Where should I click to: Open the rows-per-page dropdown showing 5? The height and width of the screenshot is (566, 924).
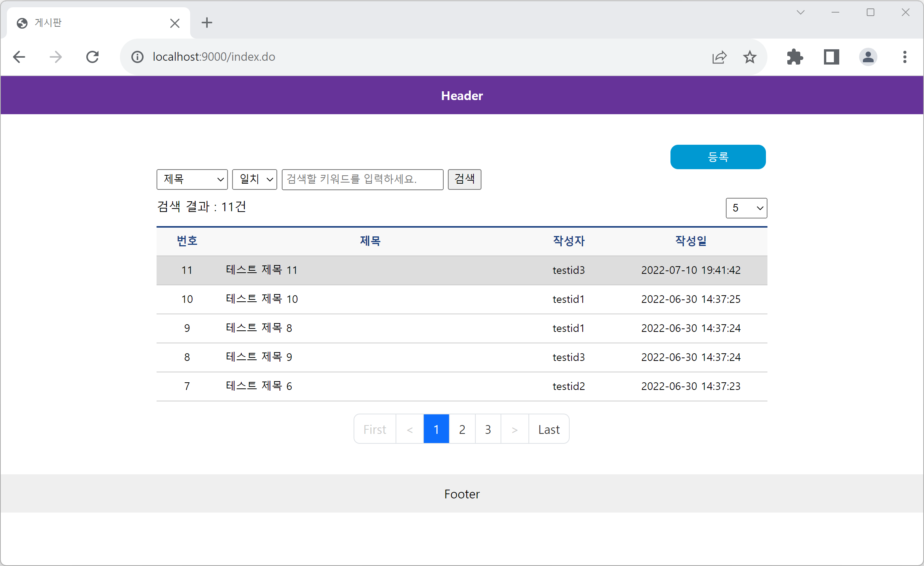pyautogui.click(x=746, y=208)
